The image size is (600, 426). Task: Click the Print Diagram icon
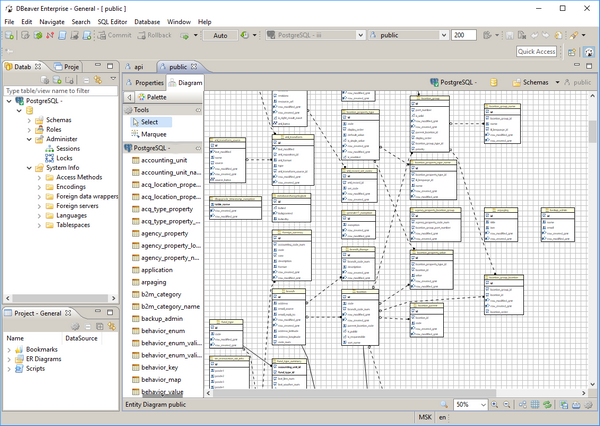pos(576,405)
